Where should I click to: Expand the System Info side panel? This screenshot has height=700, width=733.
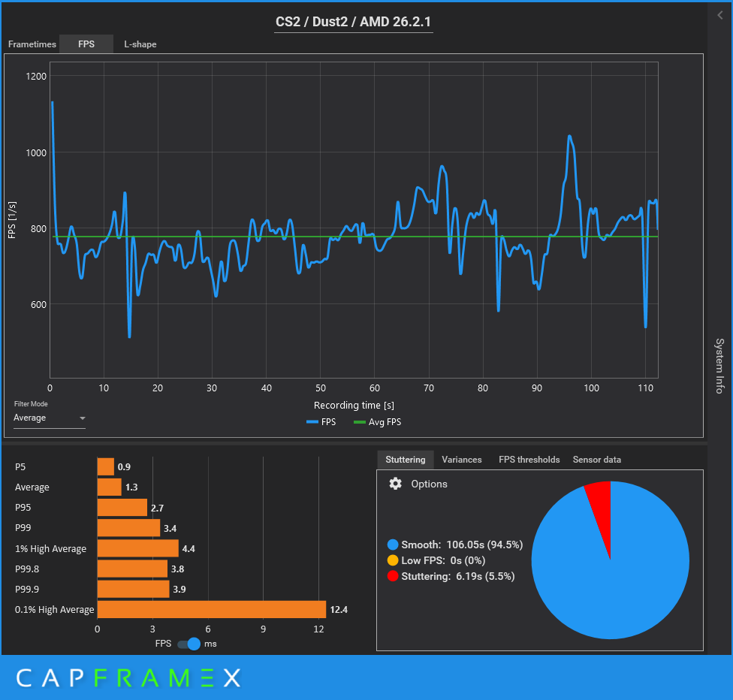pos(719,366)
